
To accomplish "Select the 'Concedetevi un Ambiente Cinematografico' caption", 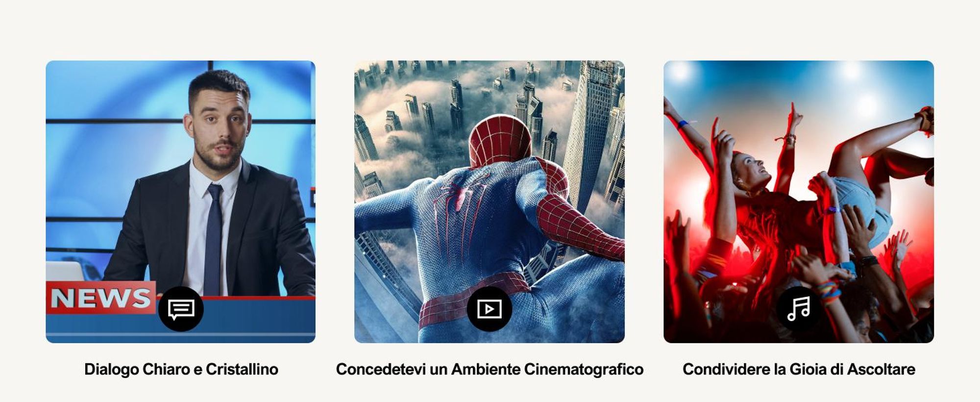I will click(x=490, y=369).
